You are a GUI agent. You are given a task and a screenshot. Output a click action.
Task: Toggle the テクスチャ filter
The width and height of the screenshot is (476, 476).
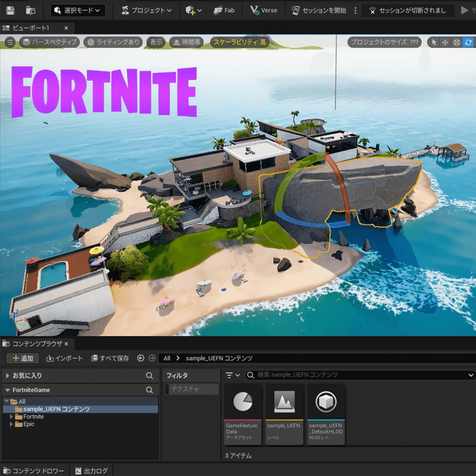tap(192, 389)
